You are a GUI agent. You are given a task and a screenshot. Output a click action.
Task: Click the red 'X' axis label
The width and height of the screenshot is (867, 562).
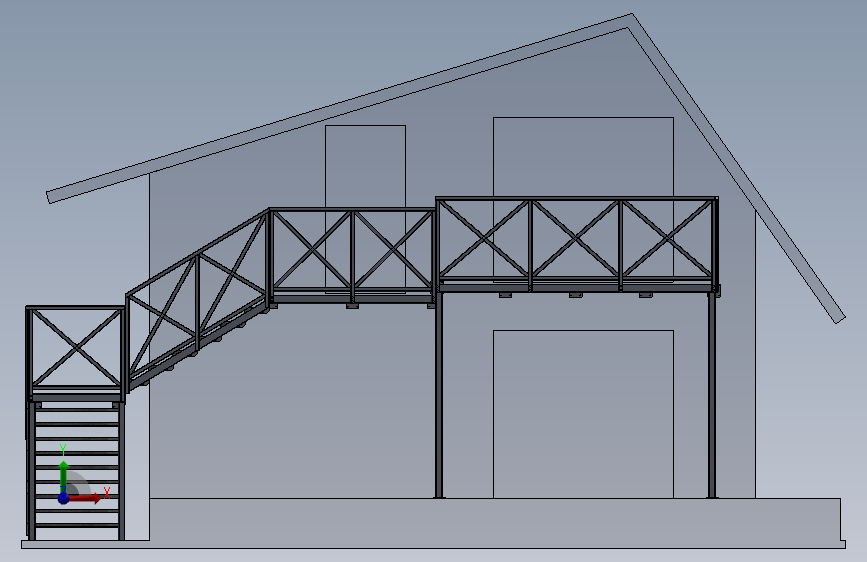(107, 492)
